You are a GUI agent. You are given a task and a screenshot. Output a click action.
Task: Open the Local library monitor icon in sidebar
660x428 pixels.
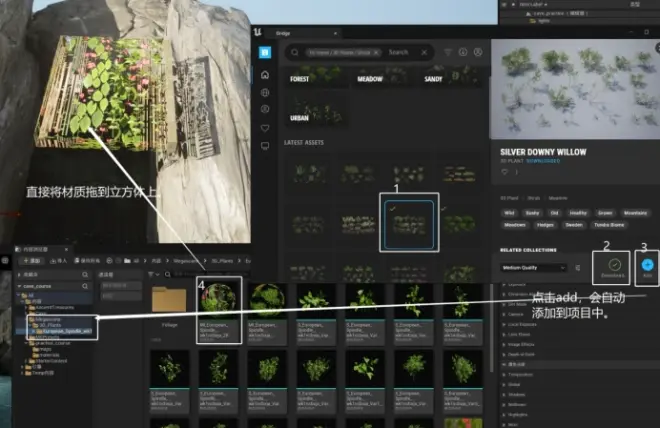pos(265,146)
